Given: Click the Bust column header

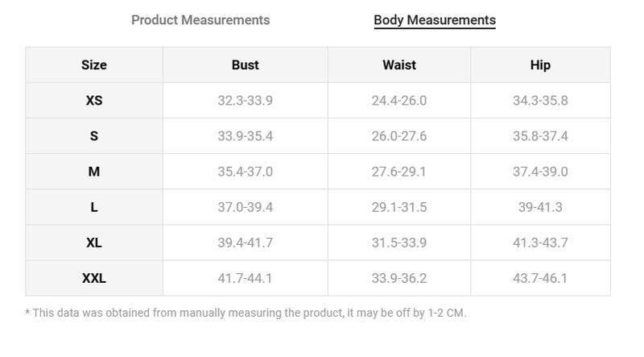Looking at the screenshot, I should (x=246, y=65).
